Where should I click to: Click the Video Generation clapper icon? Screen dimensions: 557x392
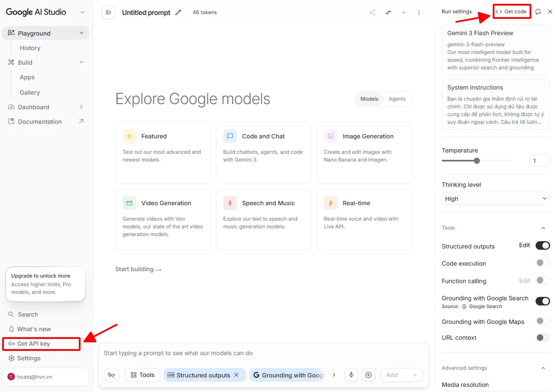coord(129,203)
